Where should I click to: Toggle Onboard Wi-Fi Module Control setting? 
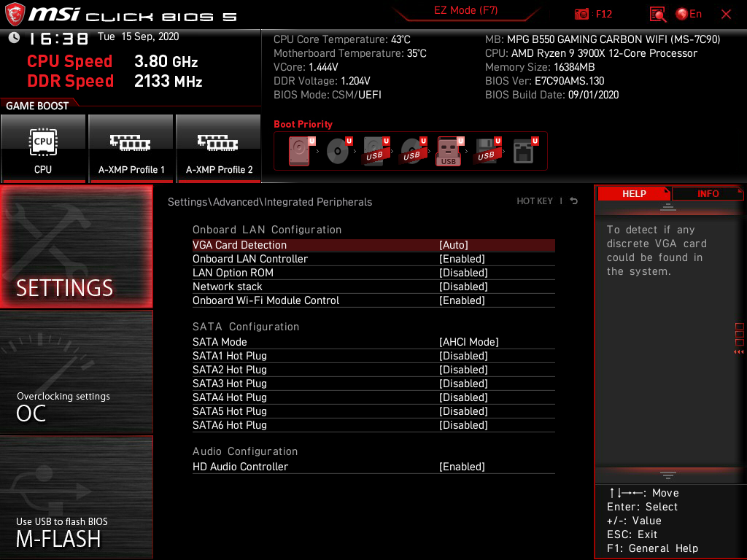373,300
